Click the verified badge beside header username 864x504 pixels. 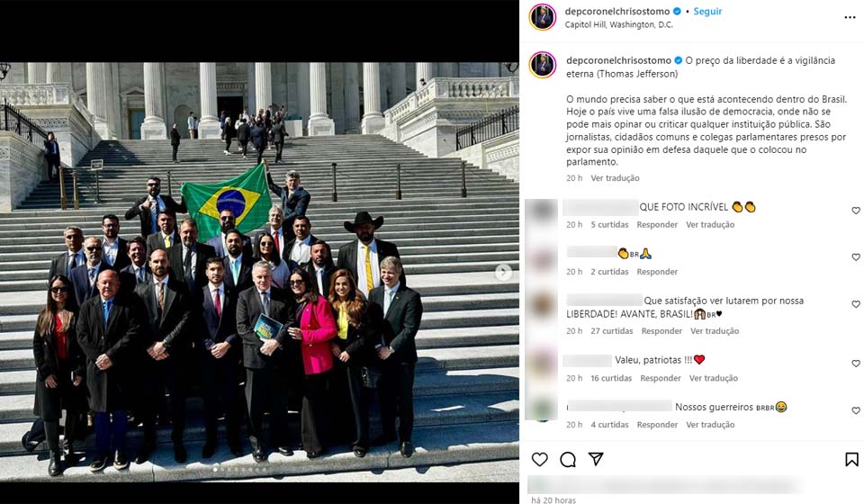pyautogui.click(x=677, y=11)
